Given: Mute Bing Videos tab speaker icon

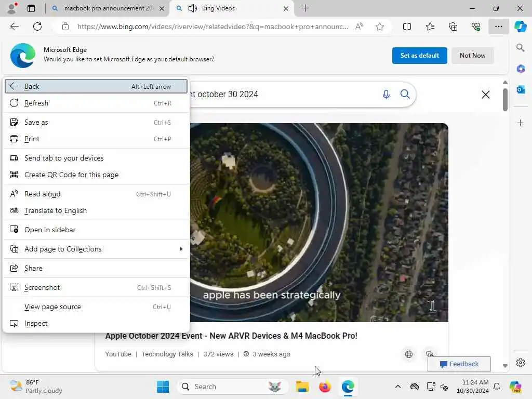Looking at the screenshot, I should (x=192, y=8).
